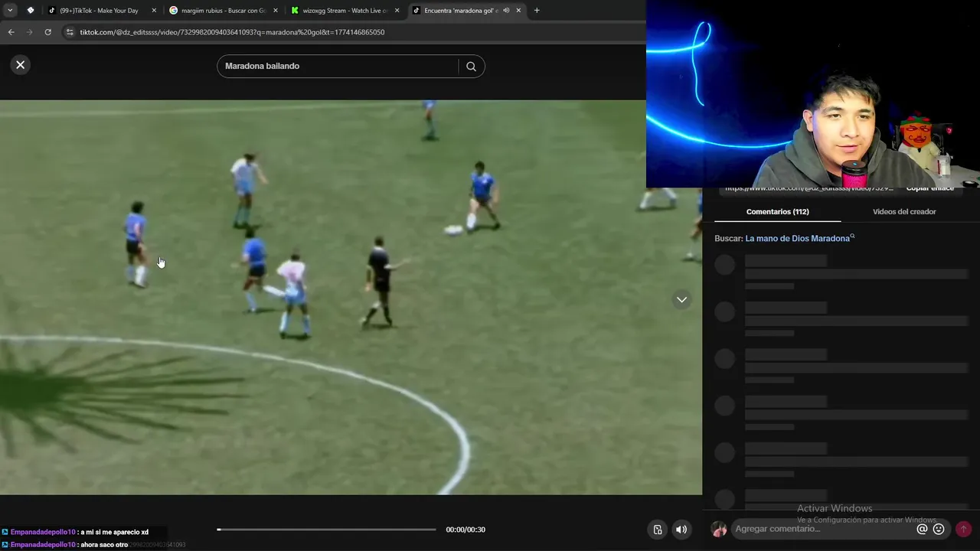Open a new browser tab with the plus
Image resolution: width=980 pixels, height=551 pixels.
[537, 11]
